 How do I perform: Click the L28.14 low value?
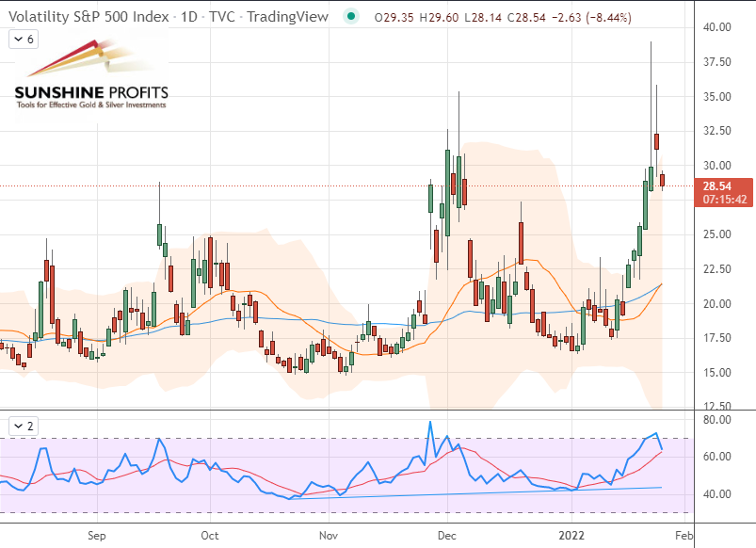point(483,18)
